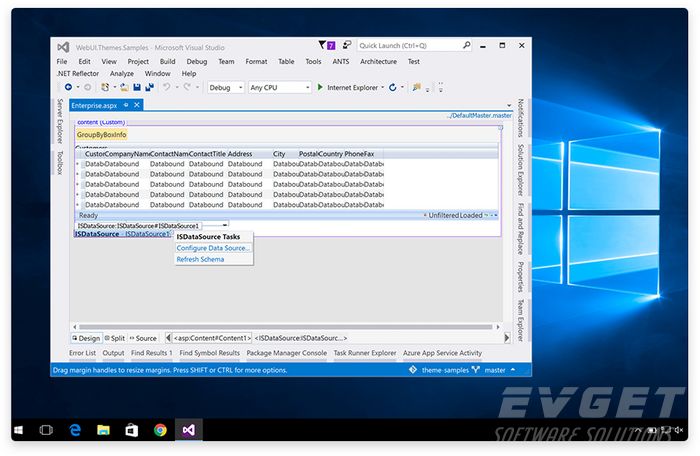
Task: Open the Analyze menu
Action: [x=121, y=73]
